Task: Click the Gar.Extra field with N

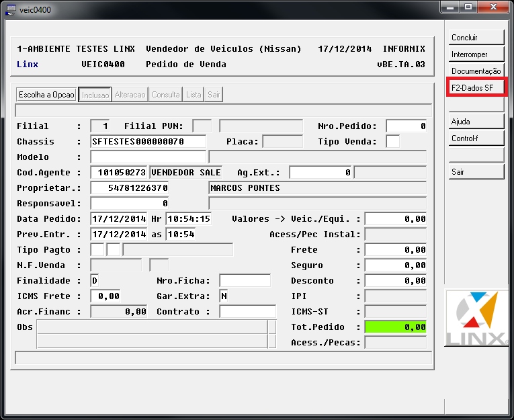Action: [x=224, y=296]
